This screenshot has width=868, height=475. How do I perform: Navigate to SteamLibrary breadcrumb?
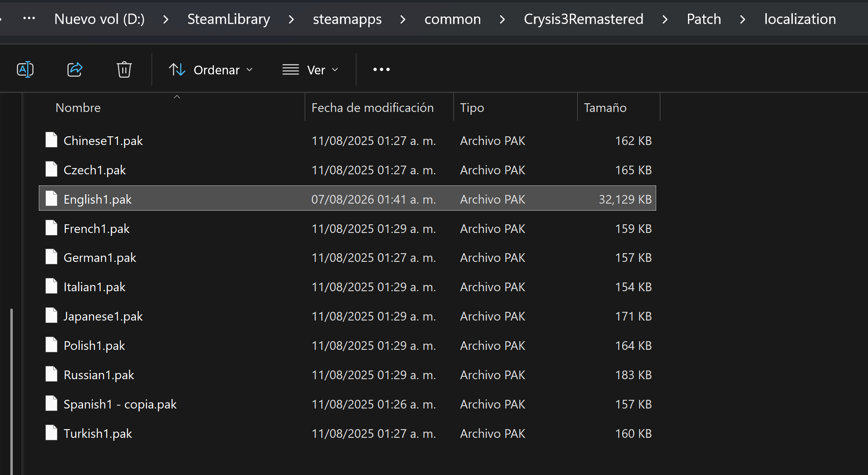(229, 19)
